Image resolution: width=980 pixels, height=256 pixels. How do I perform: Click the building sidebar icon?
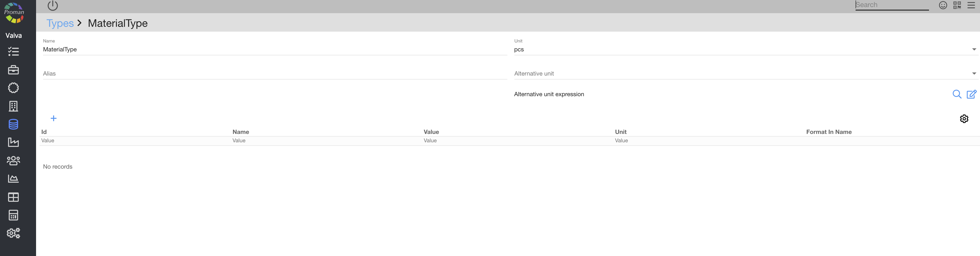pyautogui.click(x=13, y=106)
